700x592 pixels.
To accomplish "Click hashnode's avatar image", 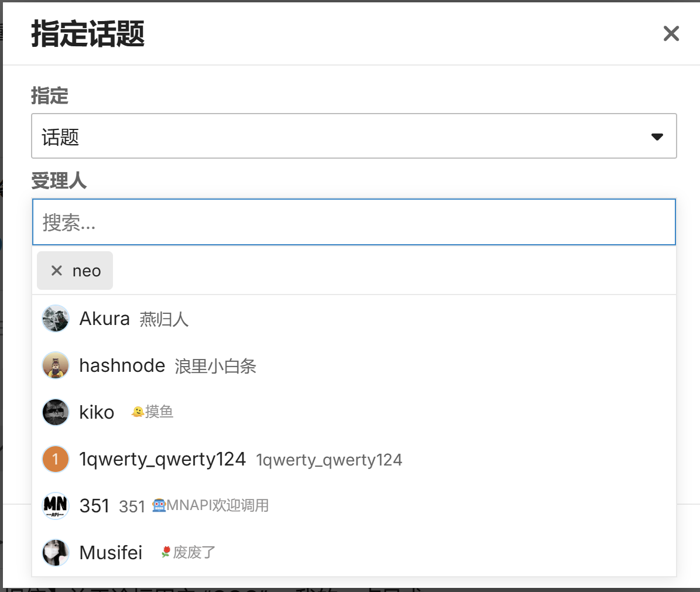I will pyautogui.click(x=56, y=365).
